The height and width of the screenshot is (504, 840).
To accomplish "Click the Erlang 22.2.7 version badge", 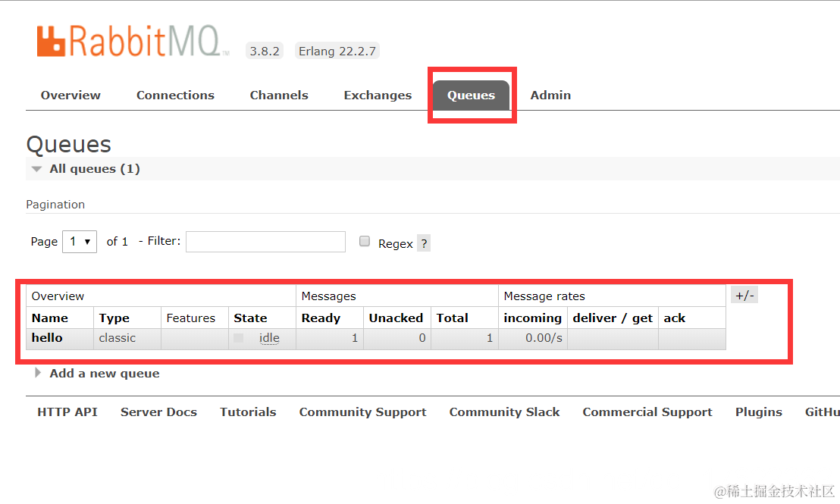I will (337, 51).
